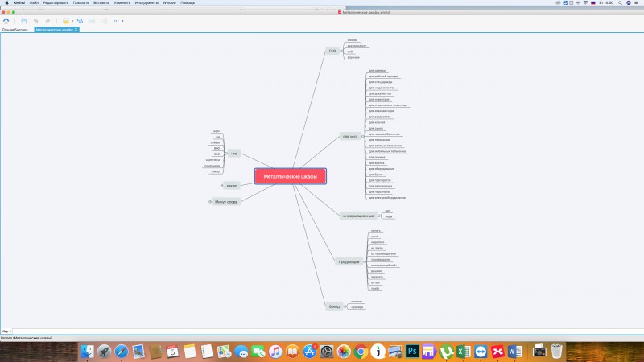Select the subtopic сейфы under что
Viewport: 644px width, 362px height.
click(x=215, y=143)
